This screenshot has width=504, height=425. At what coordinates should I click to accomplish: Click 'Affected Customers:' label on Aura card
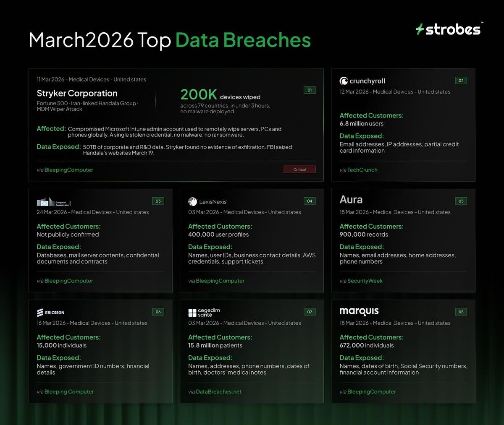coord(371,226)
